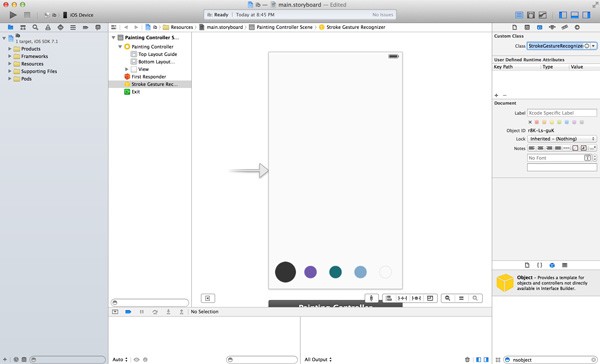The image size is (600, 364).
Task: Toggle the bottom debug area panel
Action: click(574, 15)
